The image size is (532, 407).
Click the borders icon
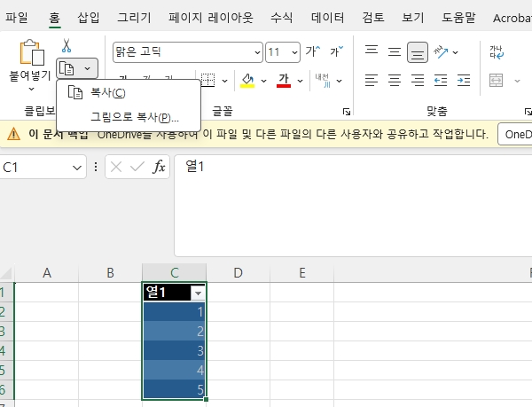208,81
